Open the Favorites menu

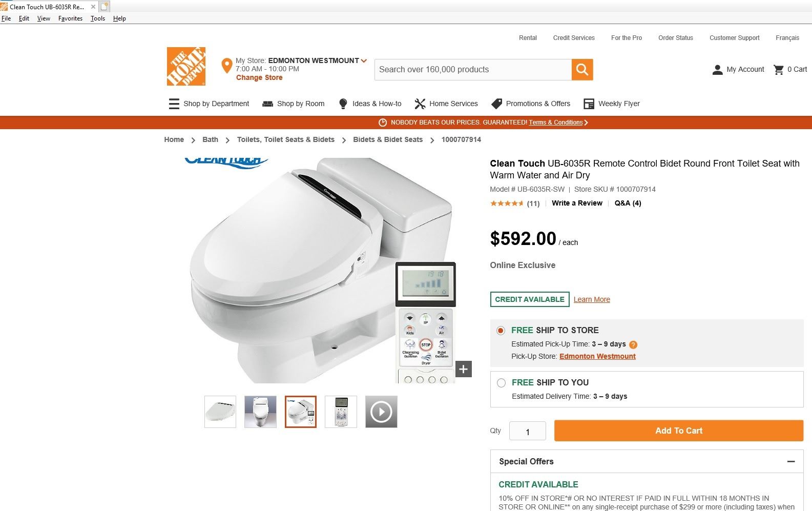click(70, 18)
